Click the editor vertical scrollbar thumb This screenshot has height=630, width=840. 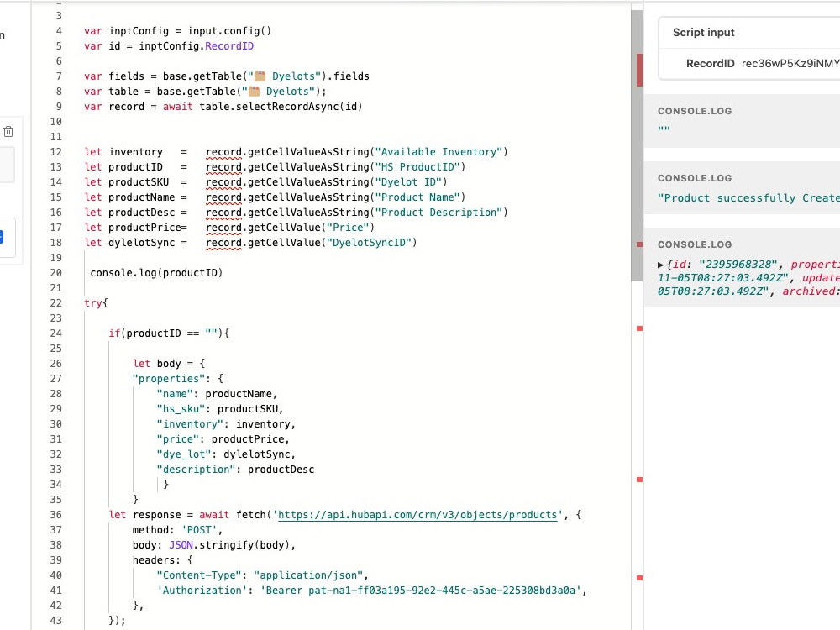[x=637, y=144]
